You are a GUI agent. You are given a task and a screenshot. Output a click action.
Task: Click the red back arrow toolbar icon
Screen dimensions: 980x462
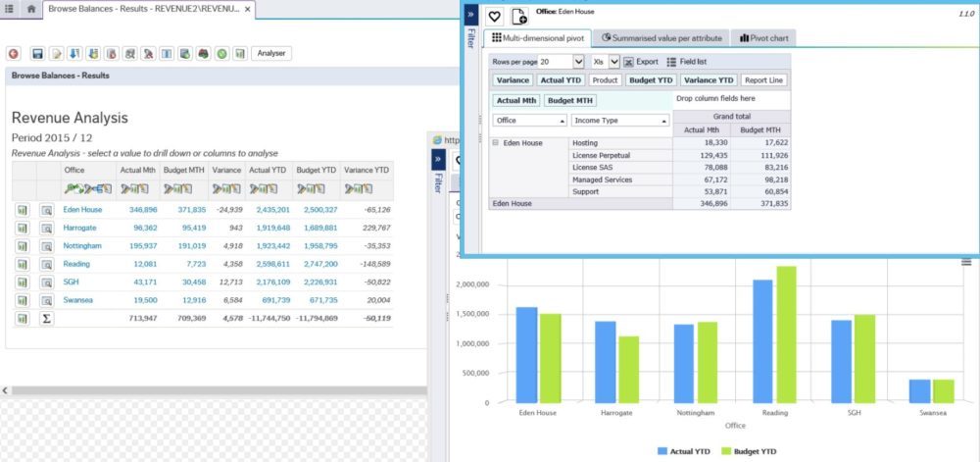(x=14, y=54)
